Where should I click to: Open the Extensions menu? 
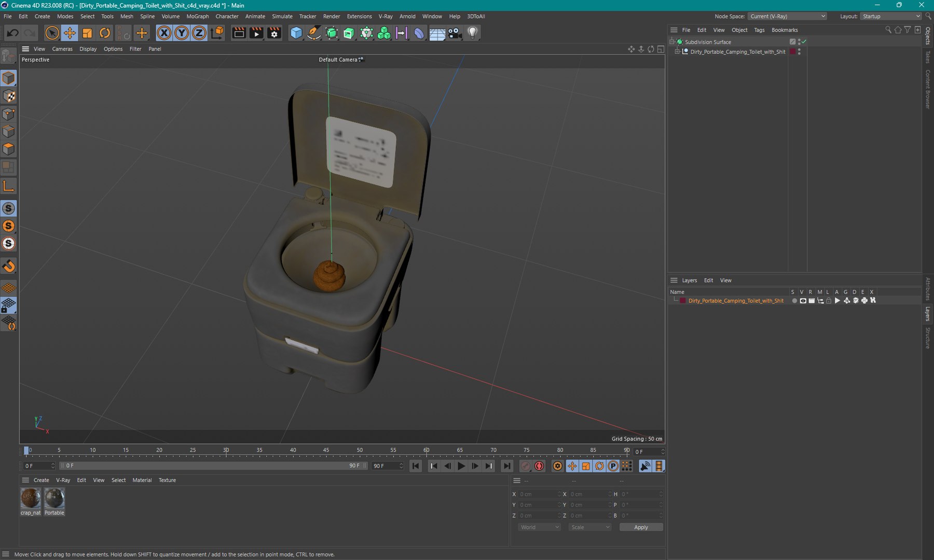point(359,17)
